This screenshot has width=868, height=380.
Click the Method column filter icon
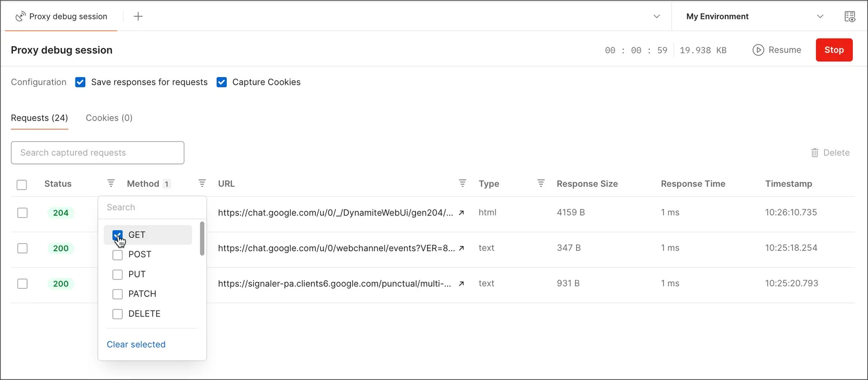pyautogui.click(x=202, y=183)
